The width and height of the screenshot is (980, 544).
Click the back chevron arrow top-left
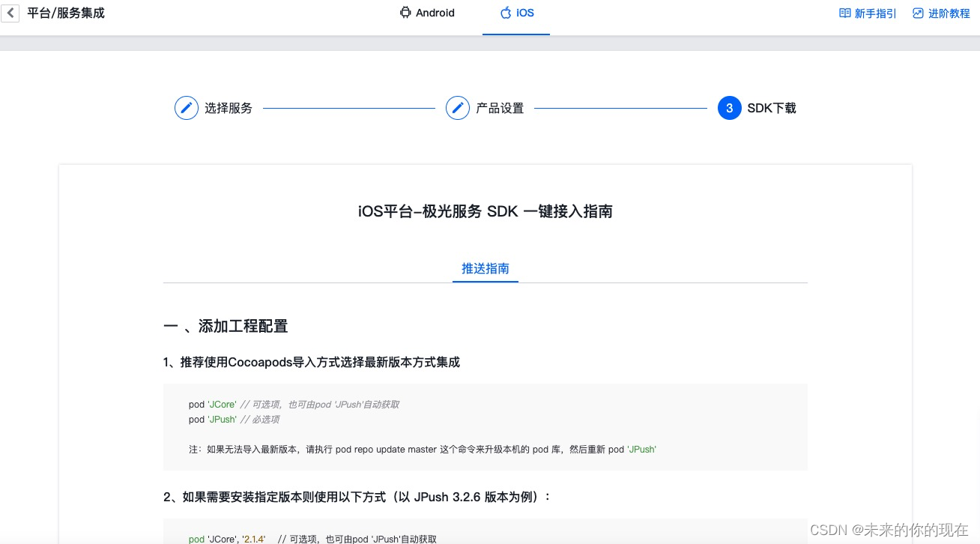10,13
